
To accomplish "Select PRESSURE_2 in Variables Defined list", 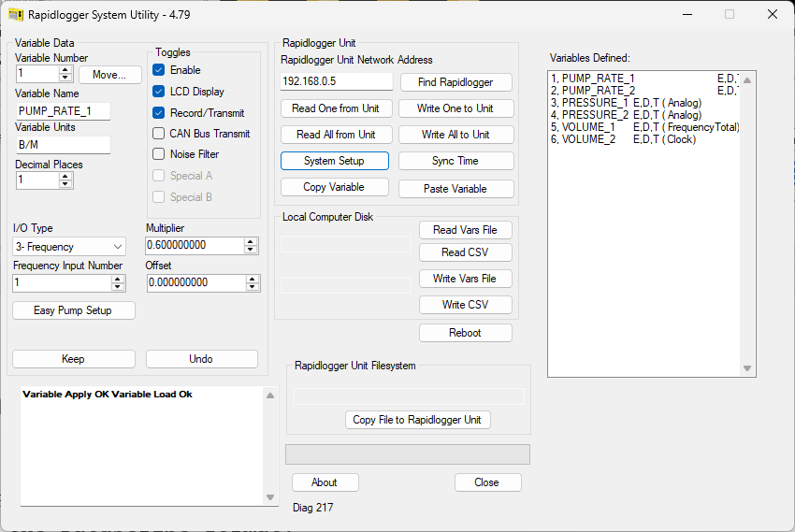I will pyautogui.click(x=643, y=115).
